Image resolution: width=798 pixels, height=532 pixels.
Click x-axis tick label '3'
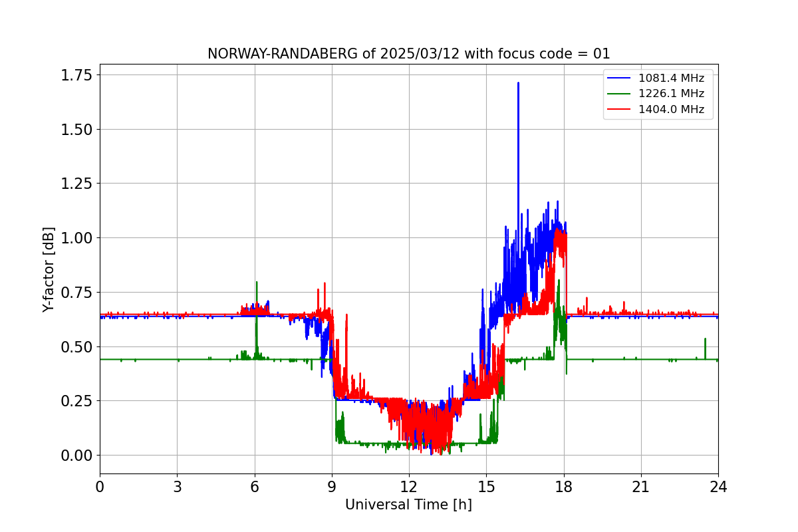(177, 486)
